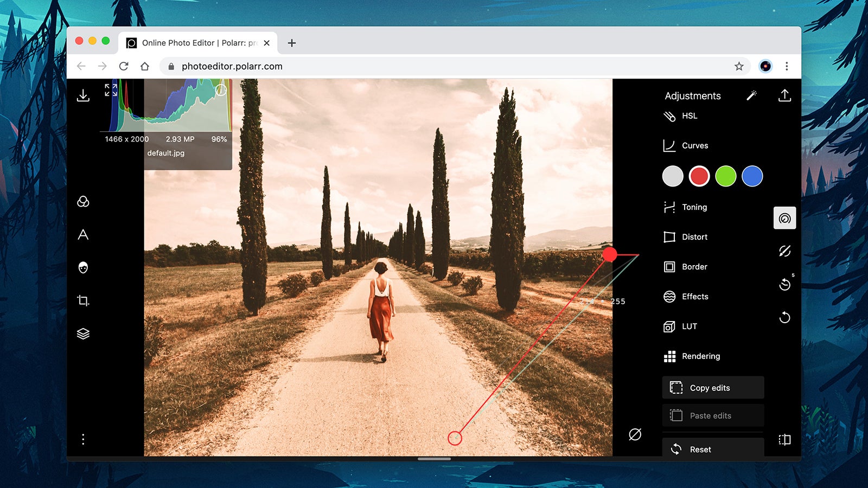Screen dimensions: 868x488
Task: Click the auto-enhance magic wand icon
Action: coord(752,95)
